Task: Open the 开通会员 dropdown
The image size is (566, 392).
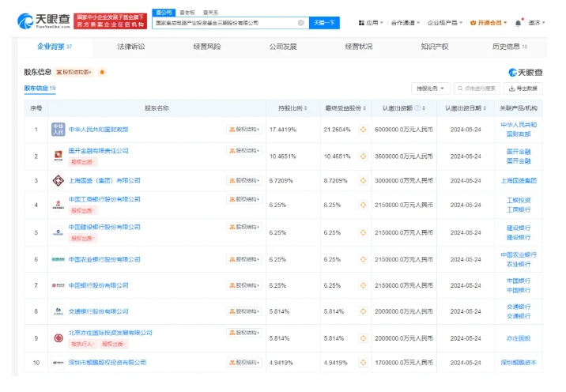Action: pos(489,23)
